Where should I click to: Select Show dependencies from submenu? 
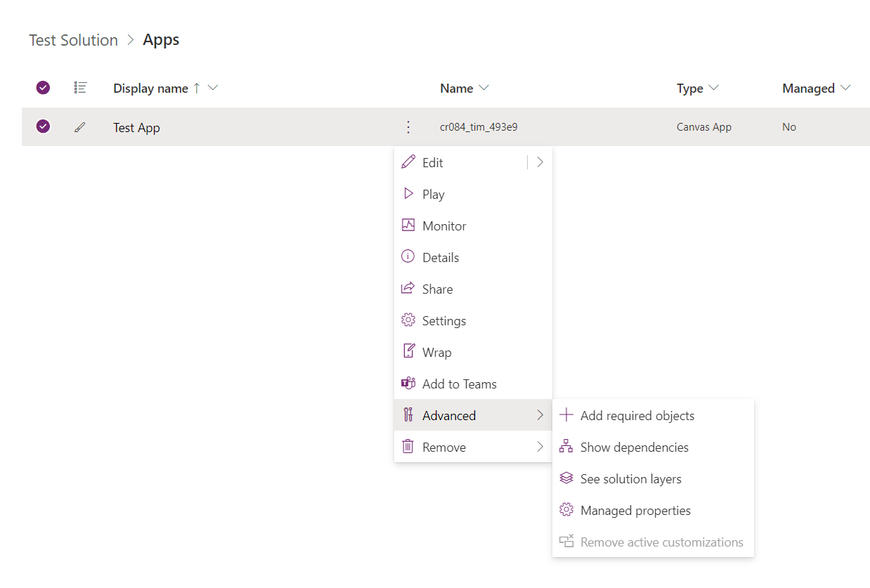pyautogui.click(x=653, y=447)
